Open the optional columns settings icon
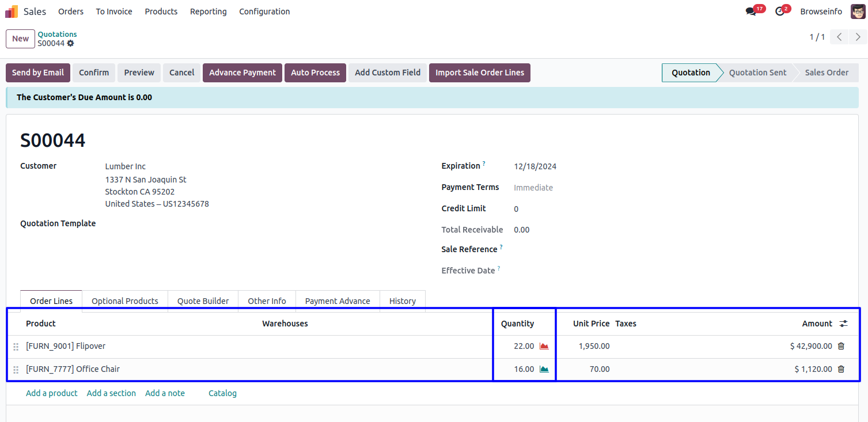 pos(843,324)
